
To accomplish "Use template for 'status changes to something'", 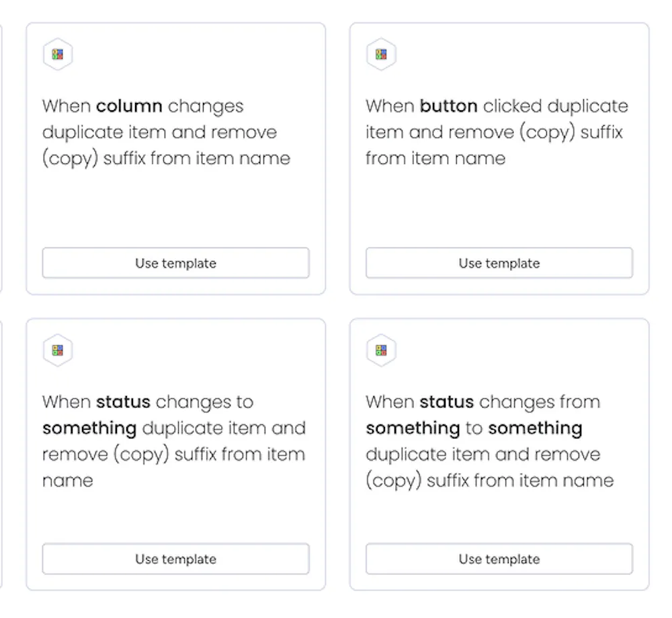I will [175, 559].
